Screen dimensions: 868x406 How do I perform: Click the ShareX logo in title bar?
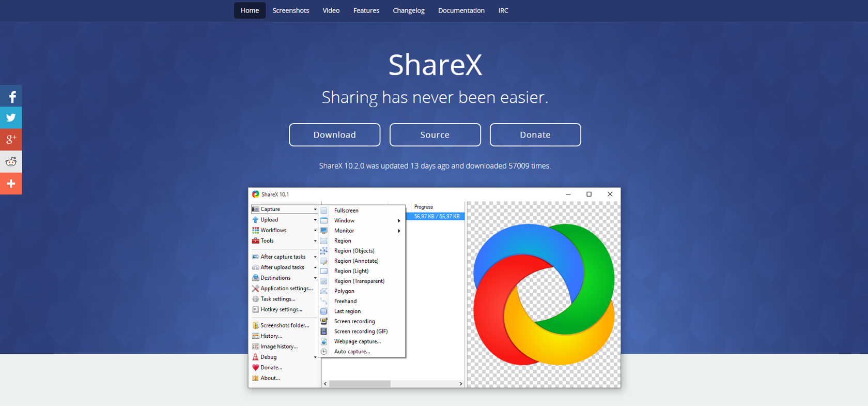pyautogui.click(x=255, y=194)
